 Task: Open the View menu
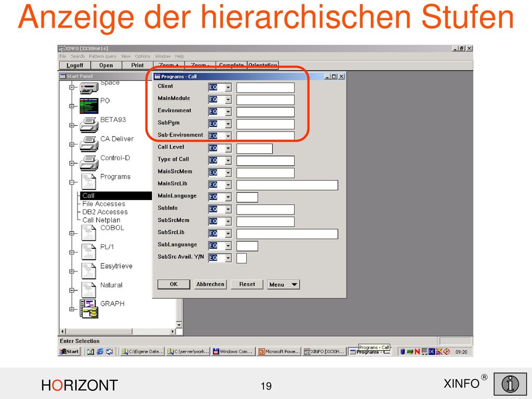126,56
